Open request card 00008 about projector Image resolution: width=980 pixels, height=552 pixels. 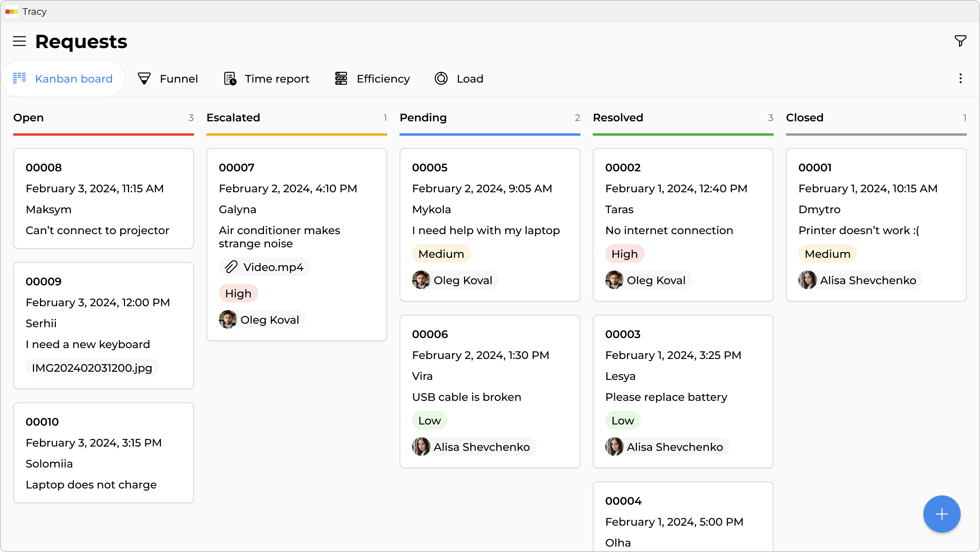(x=104, y=198)
